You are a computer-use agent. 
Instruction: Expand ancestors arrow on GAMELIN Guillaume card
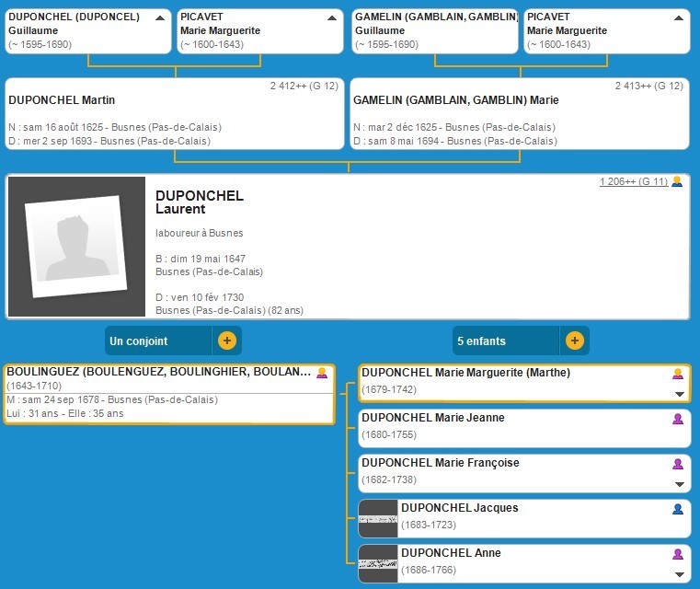click(506, 17)
